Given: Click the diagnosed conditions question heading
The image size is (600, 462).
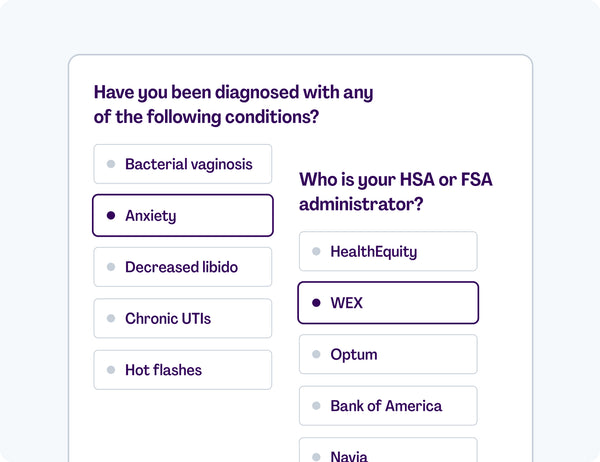Looking at the screenshot, I should click(233, 104).
